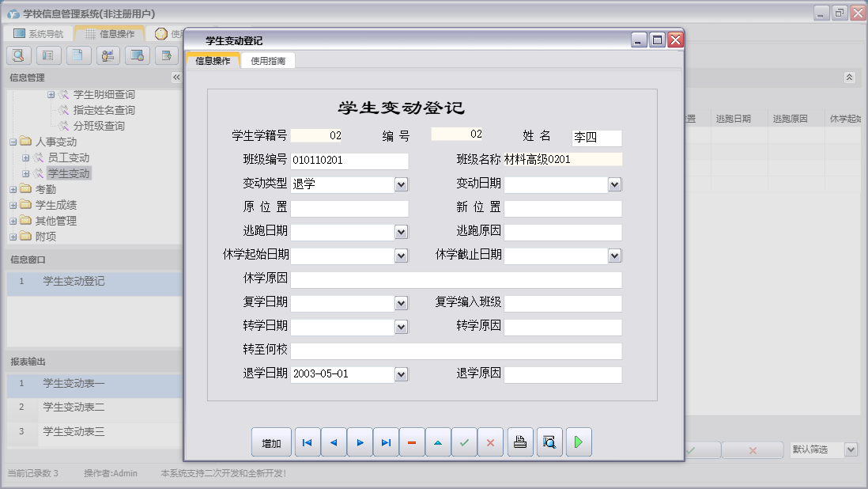Viewport: 868px width, 489px height.
Task: Click the 增加 button to add a record
Action: click(x=271, y=442)
